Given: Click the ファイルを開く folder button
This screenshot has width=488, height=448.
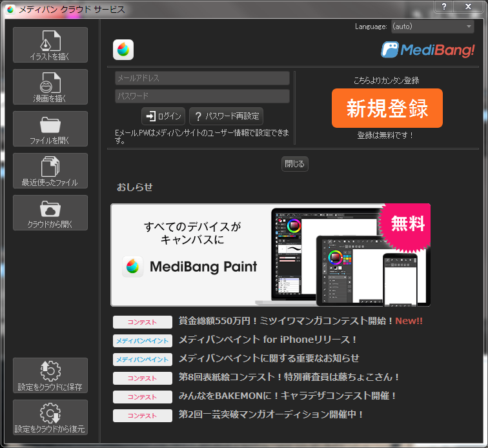Looking at the screenshot, I should (50, 129).
